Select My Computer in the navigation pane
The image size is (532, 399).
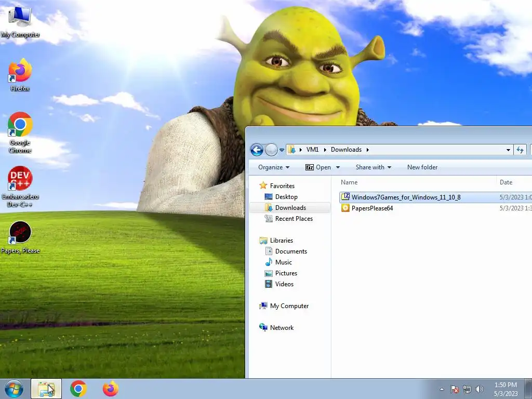pos(284,305)
